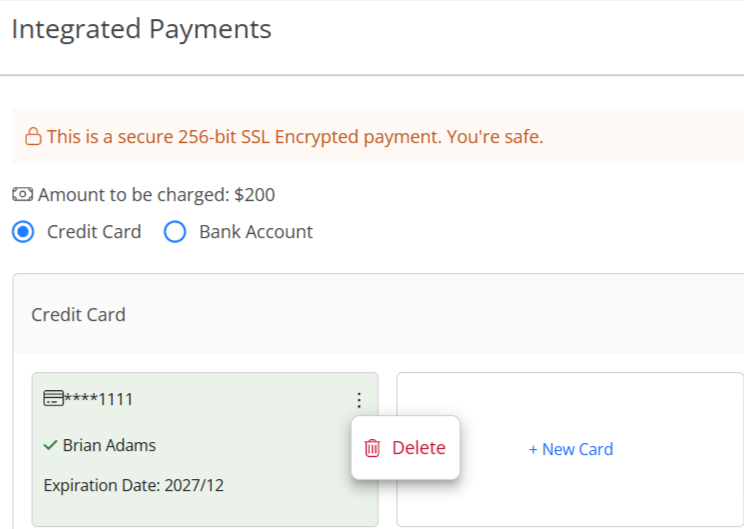Click the credit card icon next to ****1111

coord(53,399)
